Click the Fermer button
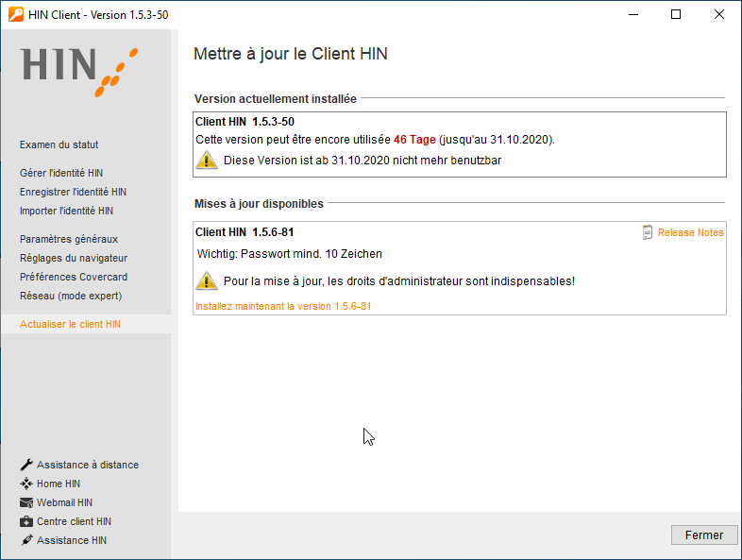Viewport: 742px width, 560px height. [704, 535]
